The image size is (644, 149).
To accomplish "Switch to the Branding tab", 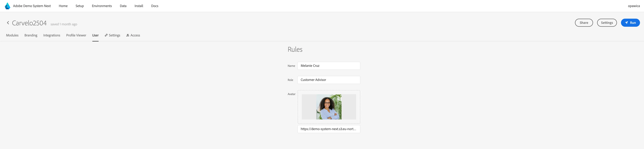I will (31, 35).
